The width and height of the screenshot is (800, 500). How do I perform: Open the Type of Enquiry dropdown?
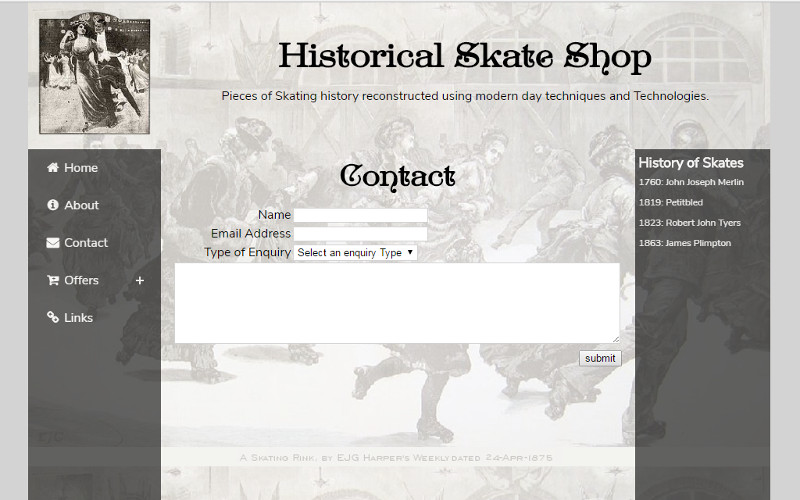(355, 253)
